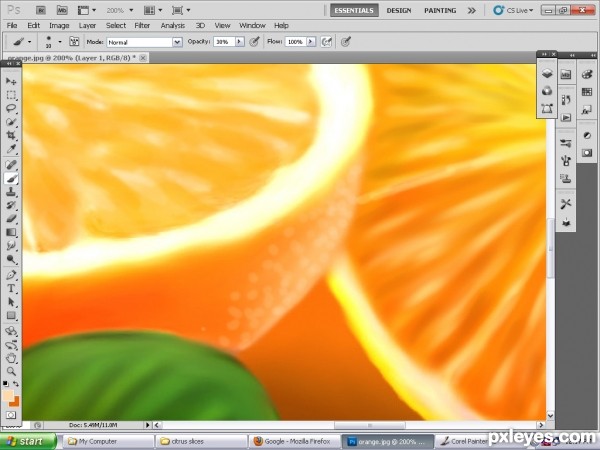Toggle tablet pressure controls size
This screenshot has width=600, height=450.
[346, 42]
